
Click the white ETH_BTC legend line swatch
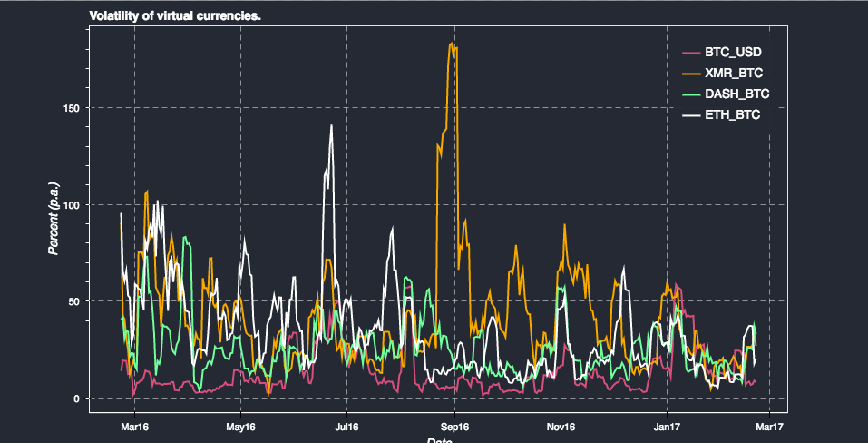point(691,115)
